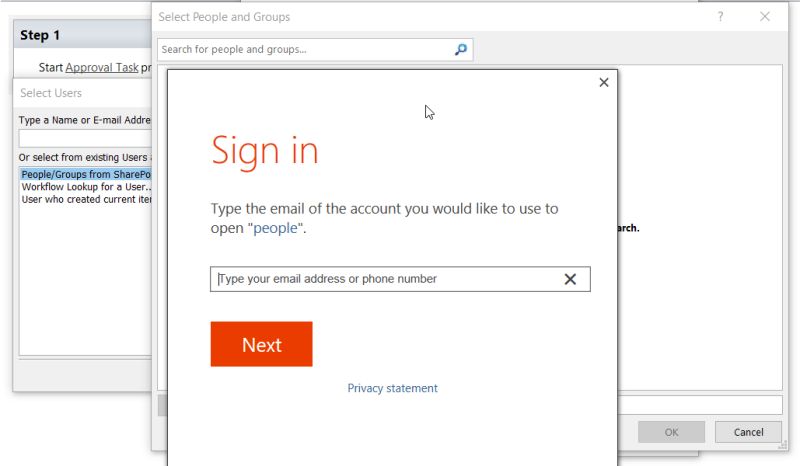Viewport: 800px width, 466px height.
Task: Select Workflow Lookup for a User entry
Action: point(86,187)
